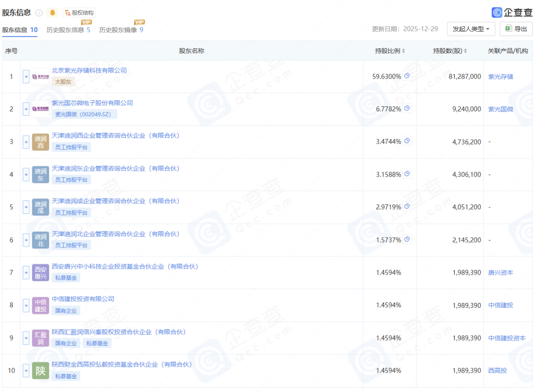Expand row 2 紫光国芯微电子 plus button
Screen dimensions: 535x392
26,109
